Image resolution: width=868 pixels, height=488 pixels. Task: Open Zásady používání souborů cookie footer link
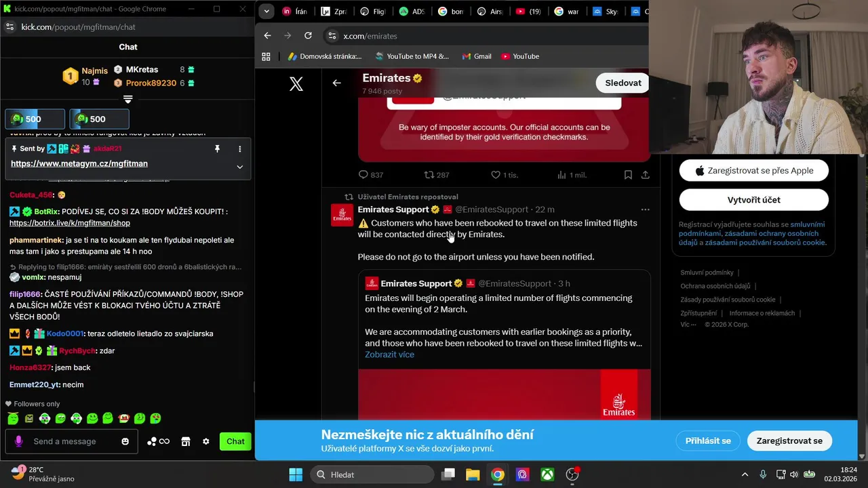728,300
